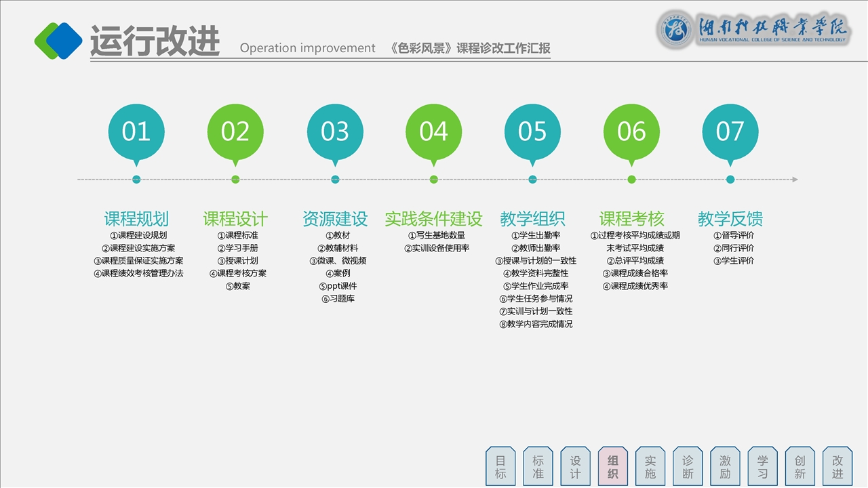Click the blue-green diamond logo icon
The height and width of the screenshot is (488, 868).
[58, 41]
